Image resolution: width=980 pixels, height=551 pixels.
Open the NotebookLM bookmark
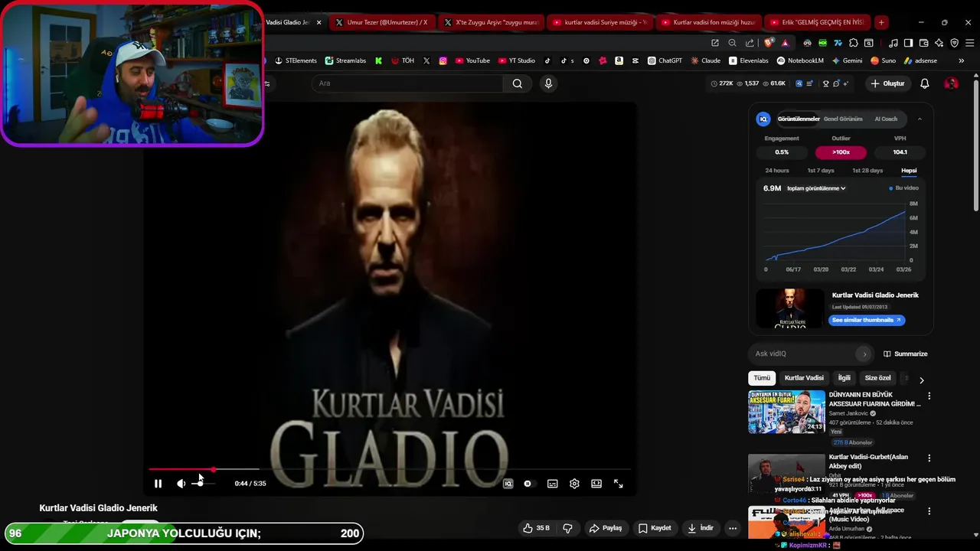(800, 60)
